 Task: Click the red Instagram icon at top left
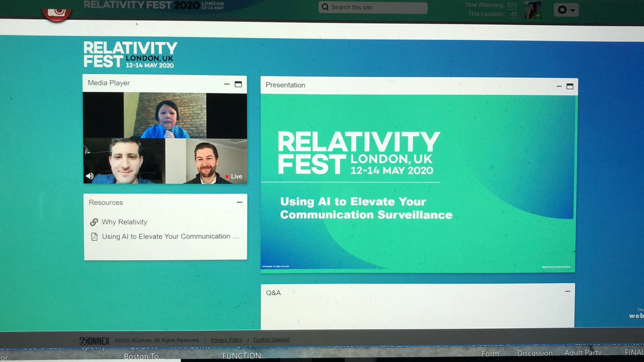57,12
